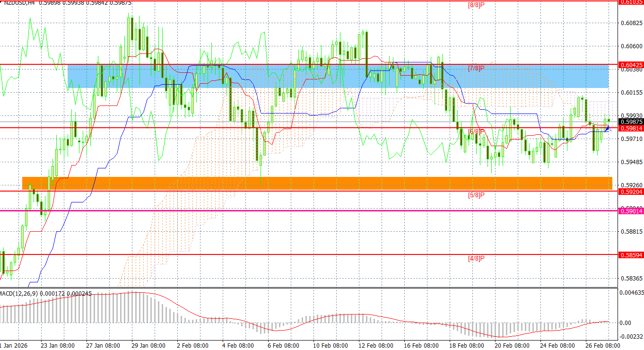This screenshot has height=350, width=644.
Task: Click the 0.59260 price scale value
Action: tap(631, 185)
